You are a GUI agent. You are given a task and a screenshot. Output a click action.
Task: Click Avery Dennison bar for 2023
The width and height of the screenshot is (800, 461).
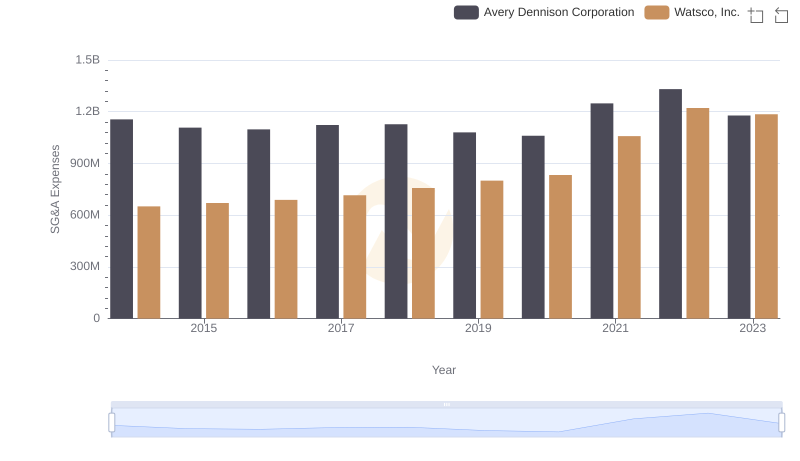tap(739, 217)
